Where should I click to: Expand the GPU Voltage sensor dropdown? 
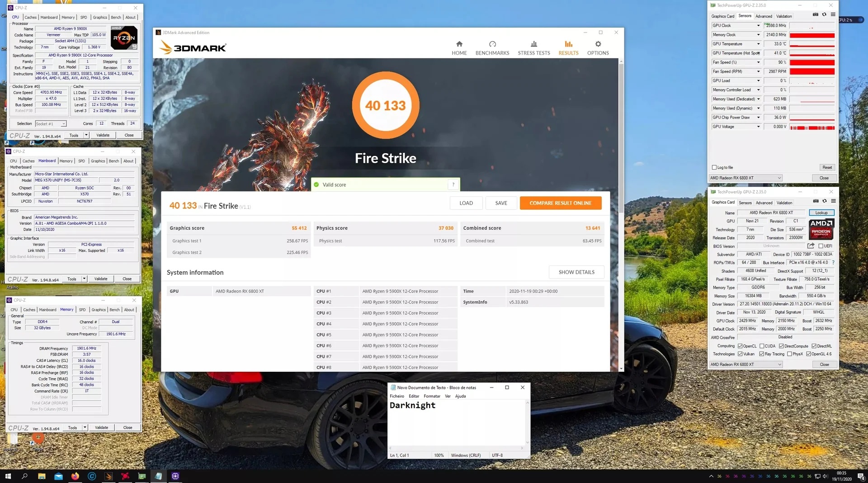tap(758, 127)
